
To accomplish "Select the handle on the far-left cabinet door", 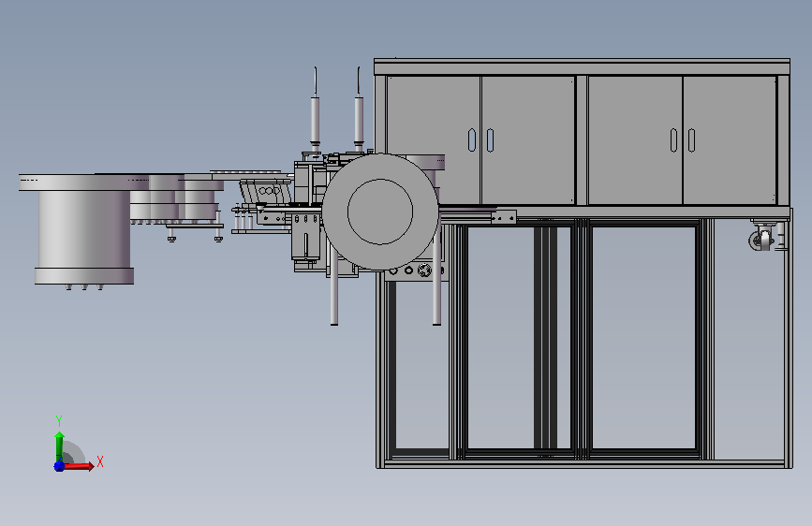I will click(472, 139).
